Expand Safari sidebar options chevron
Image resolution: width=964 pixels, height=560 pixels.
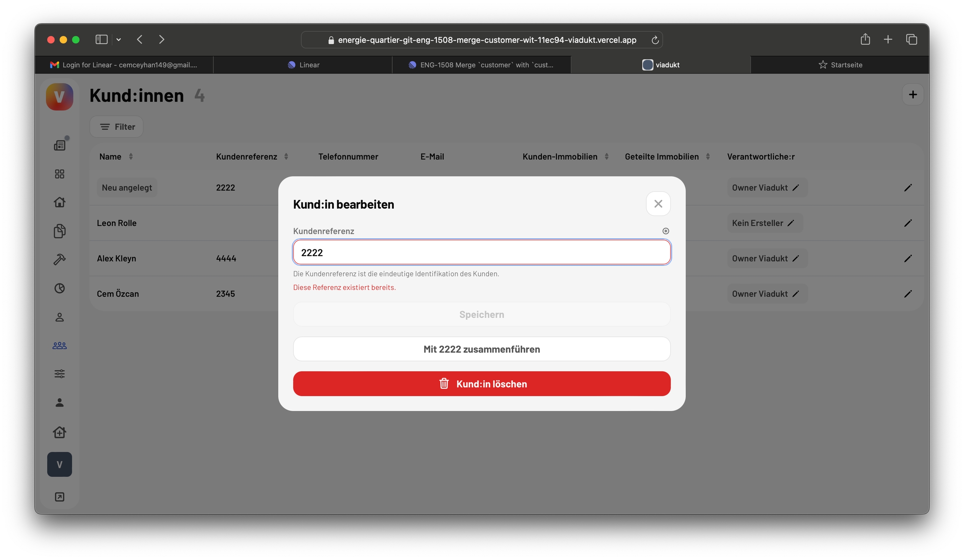[x=119, y=40]
